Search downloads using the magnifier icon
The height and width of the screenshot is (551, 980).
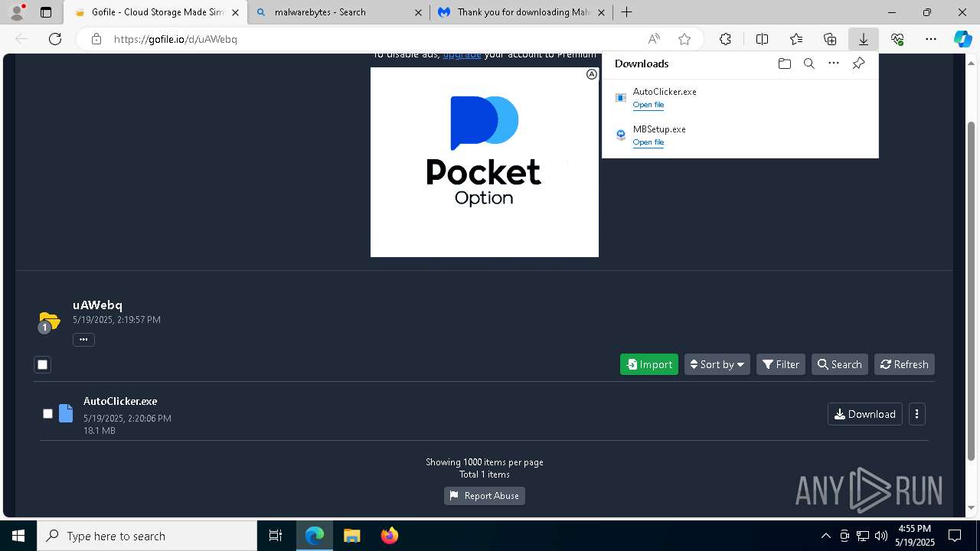coord(808,64)
